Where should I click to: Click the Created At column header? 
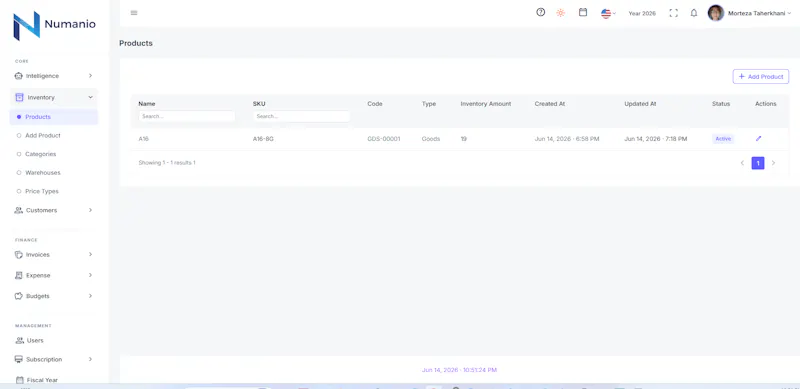[550, 104]
